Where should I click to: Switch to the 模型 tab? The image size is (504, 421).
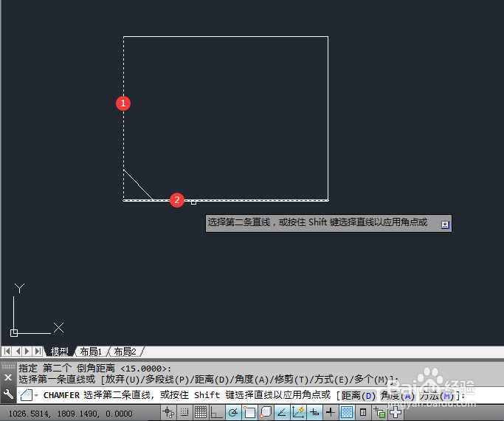[60, 352]
